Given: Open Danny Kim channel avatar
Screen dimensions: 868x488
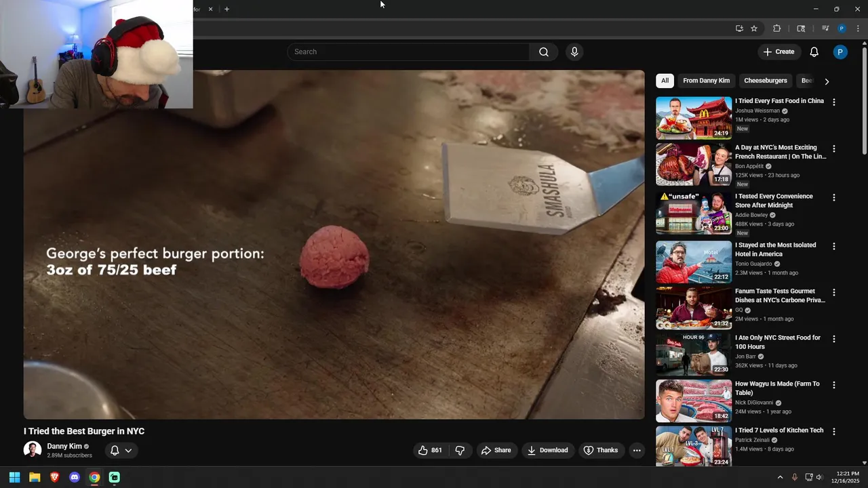Looking at the screenshot, I should [x=33, y=450].
